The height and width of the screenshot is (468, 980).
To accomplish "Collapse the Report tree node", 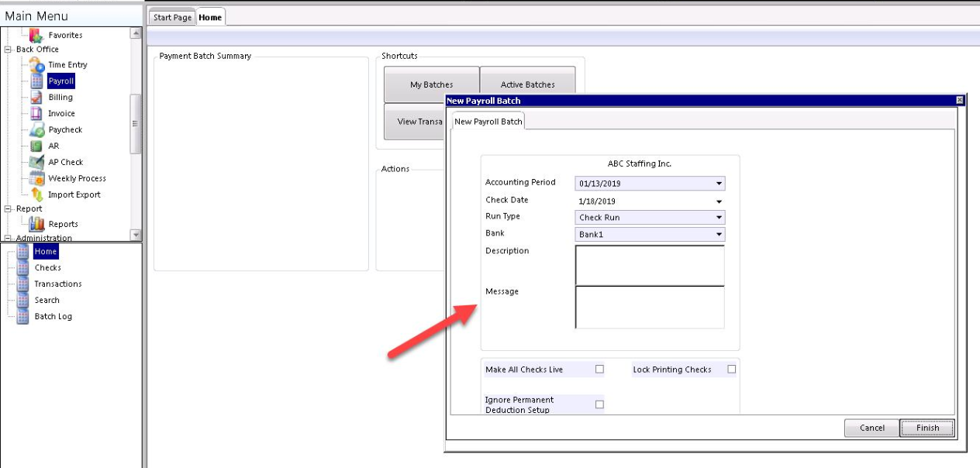I will [8, 209].
